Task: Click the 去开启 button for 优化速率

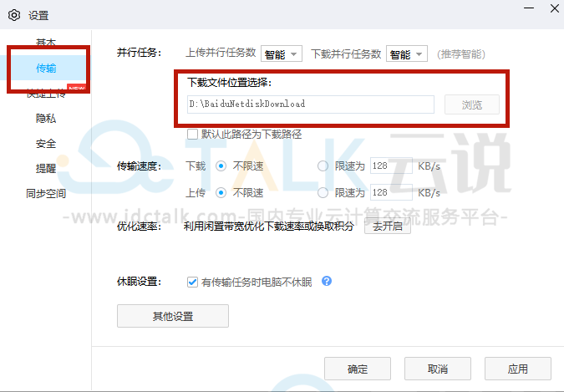Action: click(x=388, y=227)
